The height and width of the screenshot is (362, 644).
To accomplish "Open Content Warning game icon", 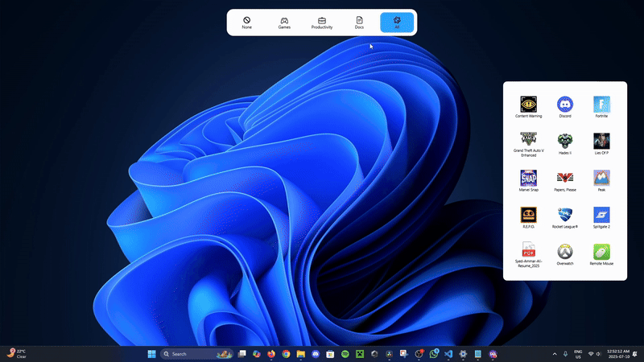I will pos(528,105).
